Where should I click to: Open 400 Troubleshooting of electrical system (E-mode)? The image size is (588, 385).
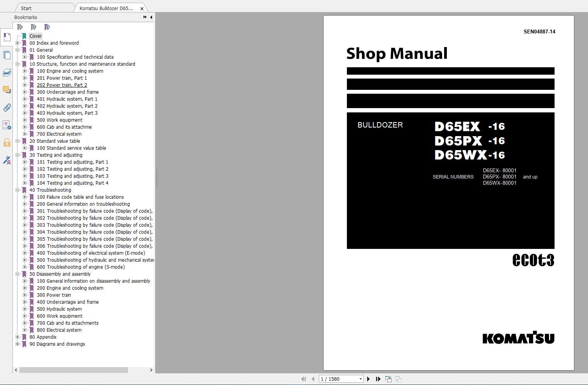pyautogui.click(x=91, y=253)
